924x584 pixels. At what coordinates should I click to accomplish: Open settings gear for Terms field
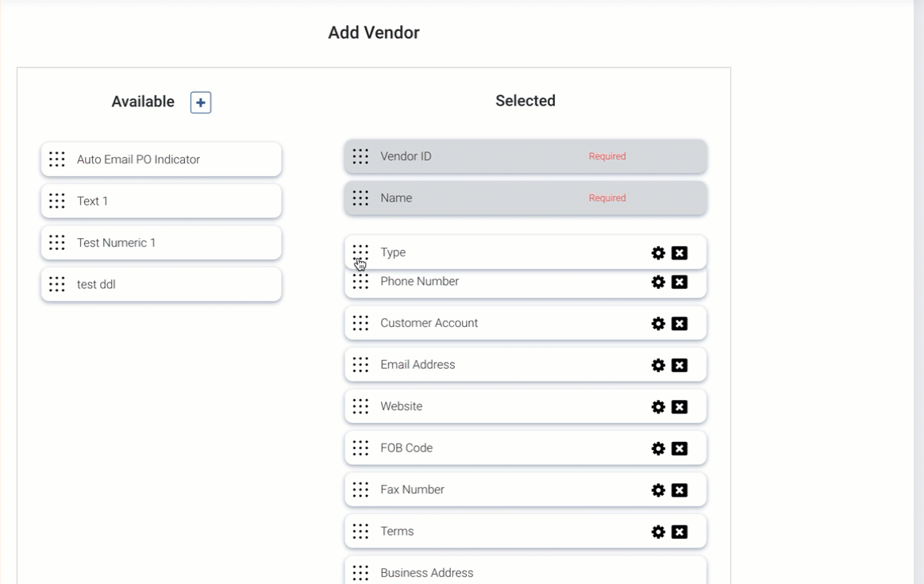658,532
